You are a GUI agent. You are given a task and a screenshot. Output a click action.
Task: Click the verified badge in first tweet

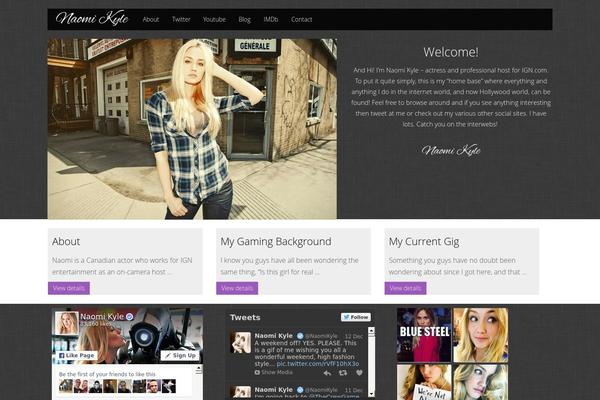pyautogui.click(x=300, y=336)
